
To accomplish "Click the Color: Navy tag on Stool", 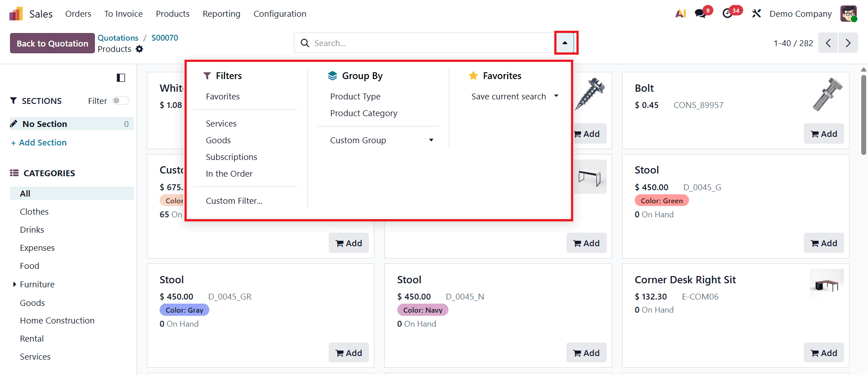I will pos(422,310).
